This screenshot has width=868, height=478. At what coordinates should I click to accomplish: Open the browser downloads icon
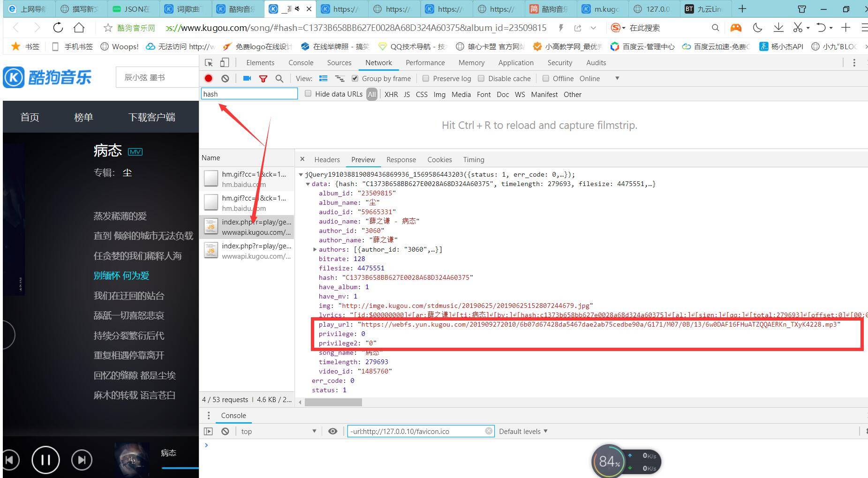[778, 28]
